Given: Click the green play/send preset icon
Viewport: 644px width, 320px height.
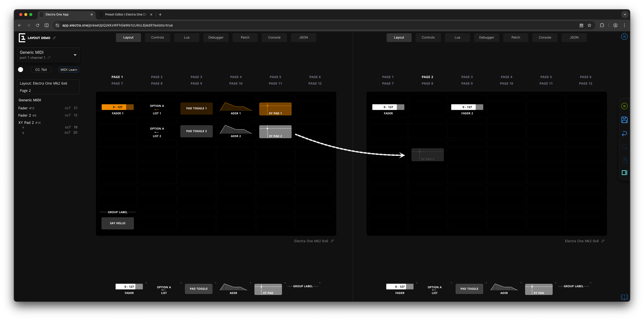Looking at the screenshot, I should click(x=624, y=106).
